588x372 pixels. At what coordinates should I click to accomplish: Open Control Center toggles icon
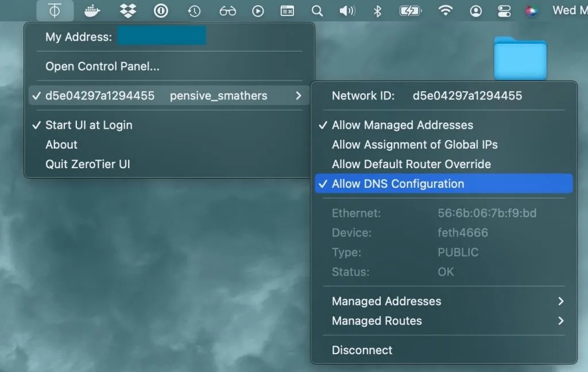click(504, 11)
